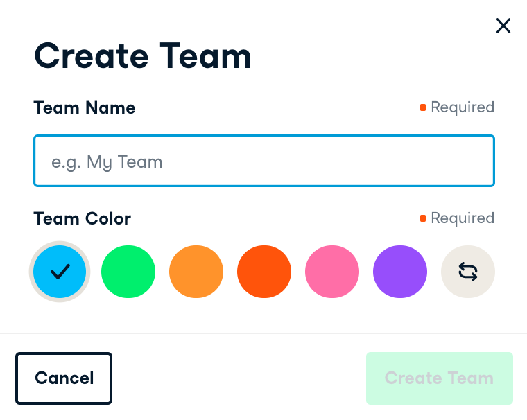The image size is (527, 420).
Task: Pick the red-orange team color
Action: click(x=263, y=272)
